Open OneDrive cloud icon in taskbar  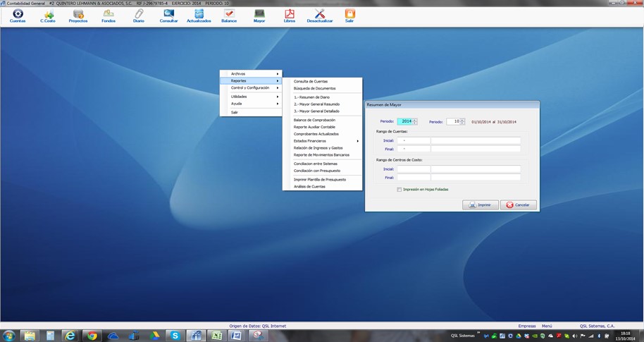pyautogui.click(x=113, y=336)
